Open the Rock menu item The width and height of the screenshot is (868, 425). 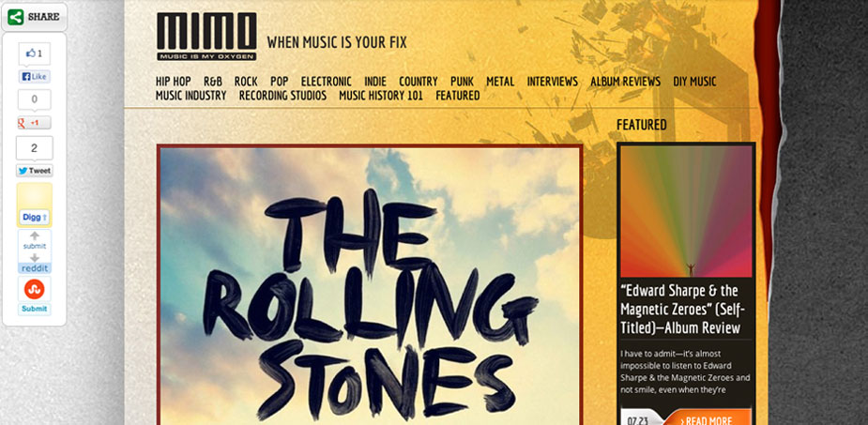246,82
